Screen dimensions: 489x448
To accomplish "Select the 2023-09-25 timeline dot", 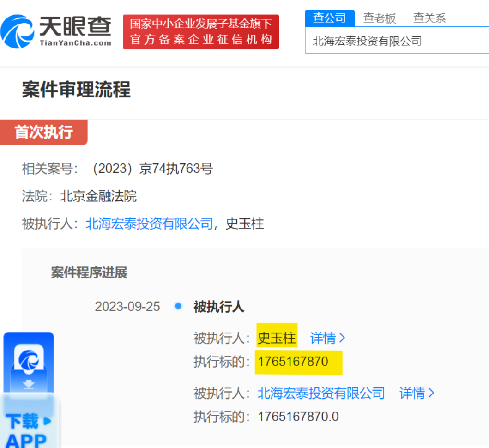I will [x=178, y=306].
